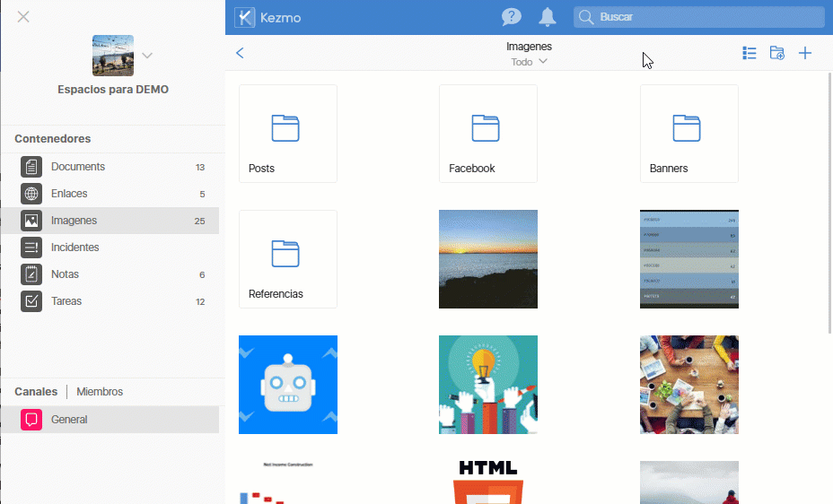Select Incidentes in the containers list
The width and height of the screenshot is (833, 504).
pos(110,248)
